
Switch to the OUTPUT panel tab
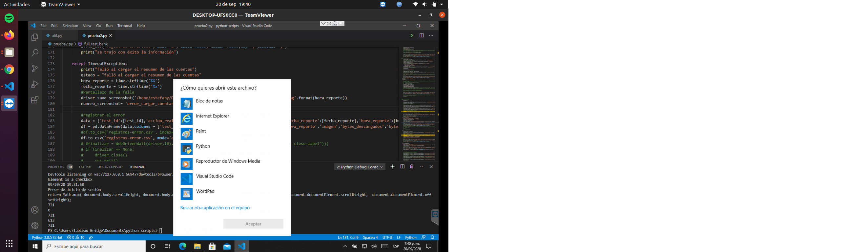tap(85, 167)
